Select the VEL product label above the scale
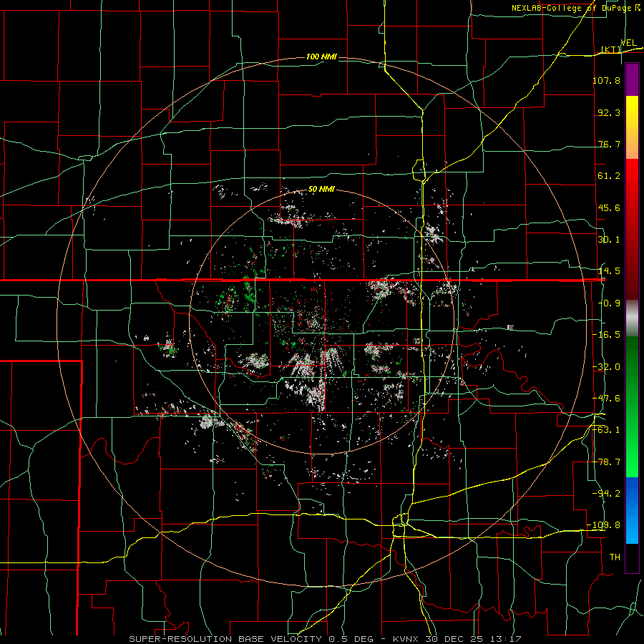The height and width of the screenshot is (644, 644). 628,43
